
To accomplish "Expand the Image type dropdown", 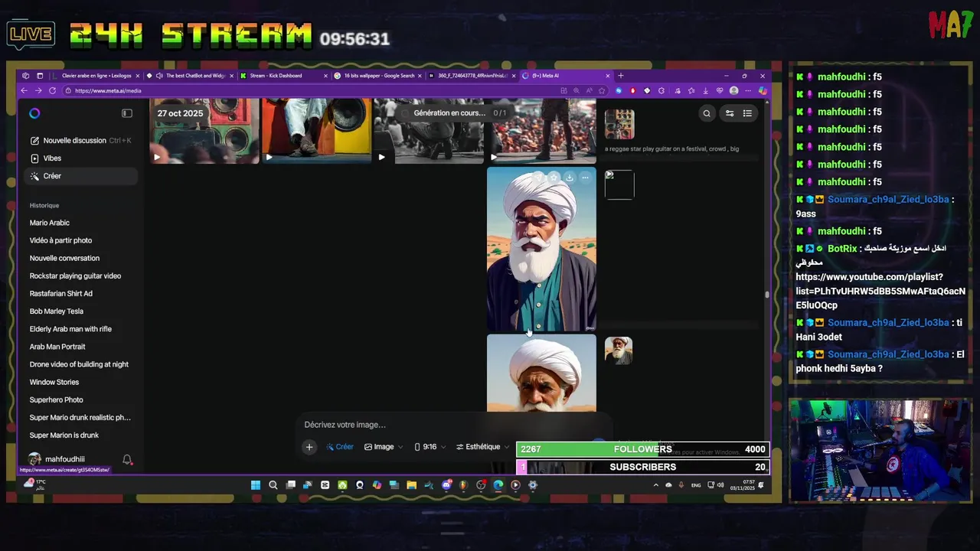I will click(x=384, y=447).
